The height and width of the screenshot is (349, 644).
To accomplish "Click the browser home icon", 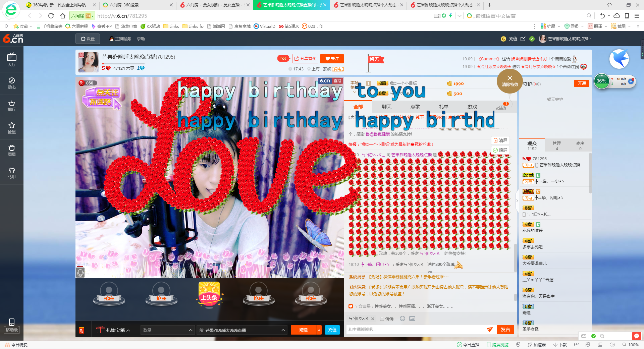I will click(x=63, y=16).
